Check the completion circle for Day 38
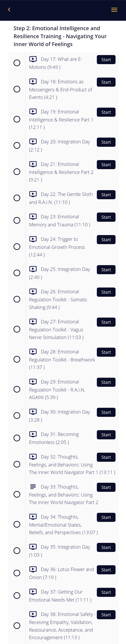Image resolution: width=126 pixels, height=644 pixels. tap(17, 625)
